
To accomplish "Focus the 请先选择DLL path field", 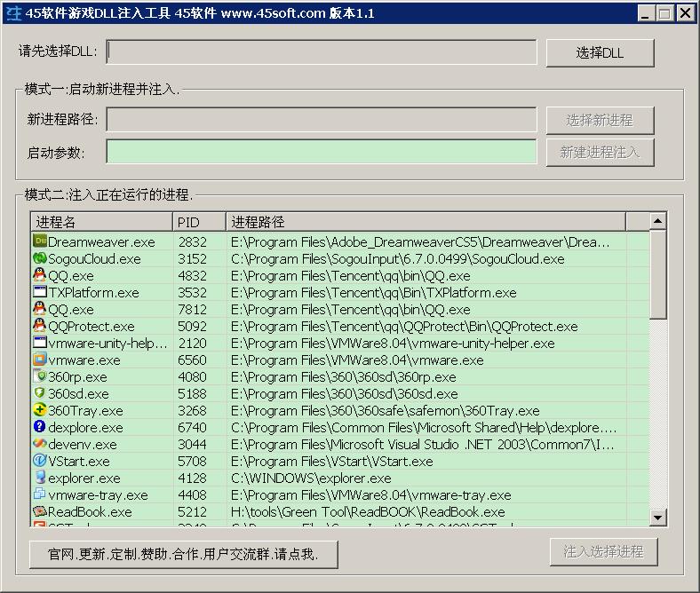I will 322,52.
